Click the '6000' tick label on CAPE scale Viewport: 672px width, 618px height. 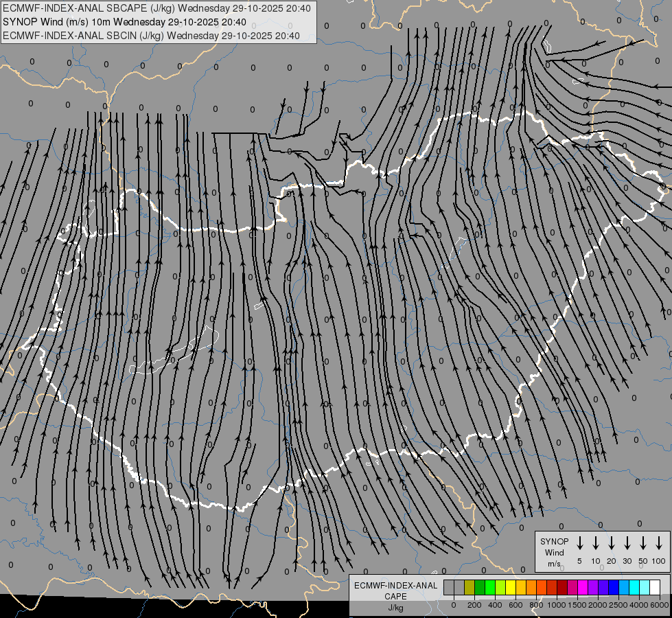tap(660, 605)
